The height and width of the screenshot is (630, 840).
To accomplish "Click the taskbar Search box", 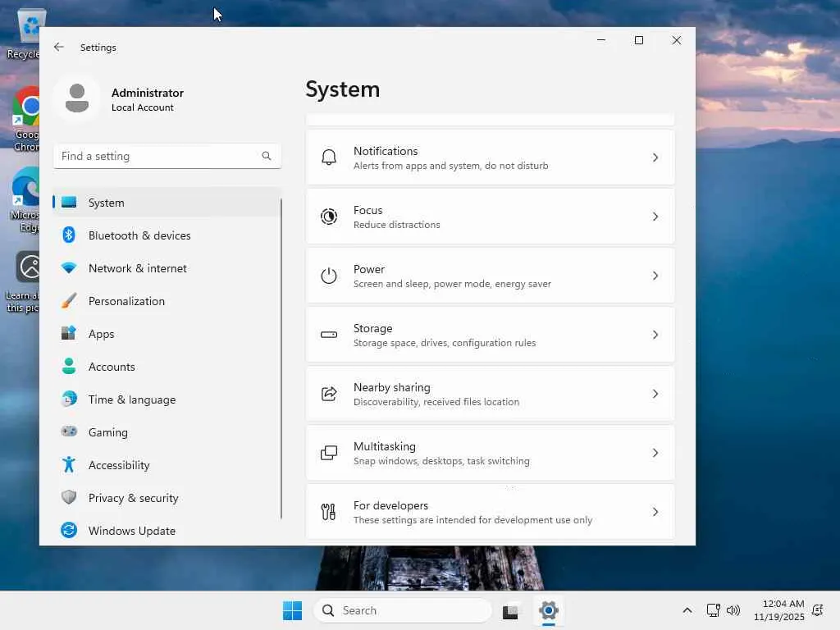I will coord(402,610).
